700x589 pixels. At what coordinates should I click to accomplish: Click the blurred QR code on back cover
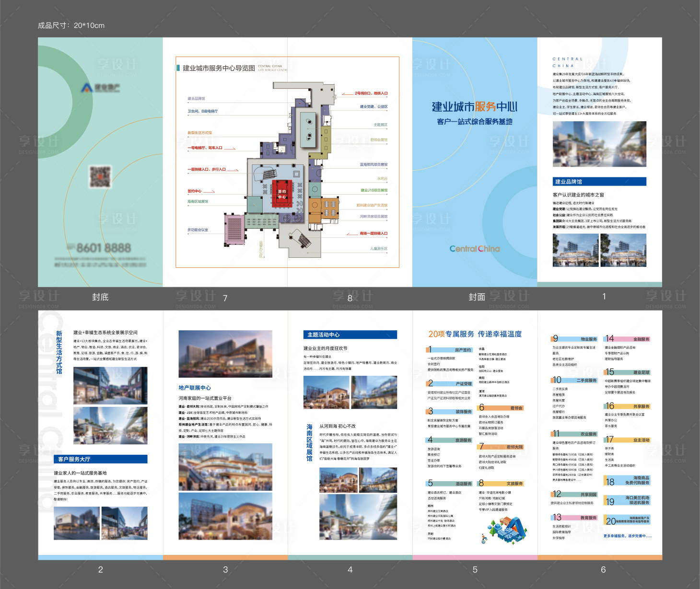pos(100,177)
